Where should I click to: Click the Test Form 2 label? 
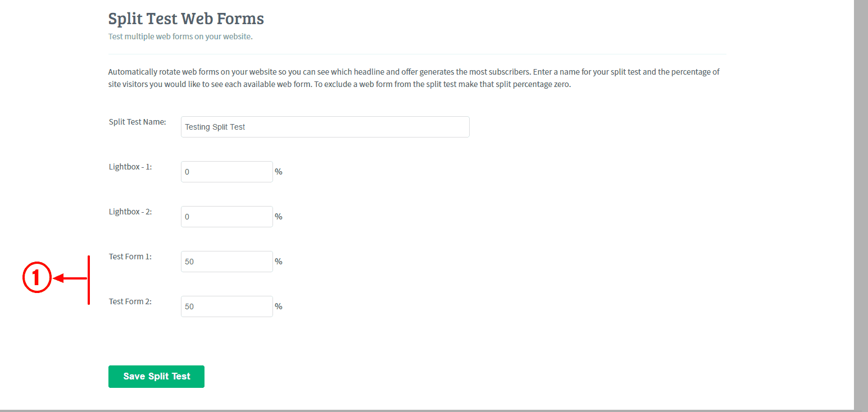[x=130, y=301]
